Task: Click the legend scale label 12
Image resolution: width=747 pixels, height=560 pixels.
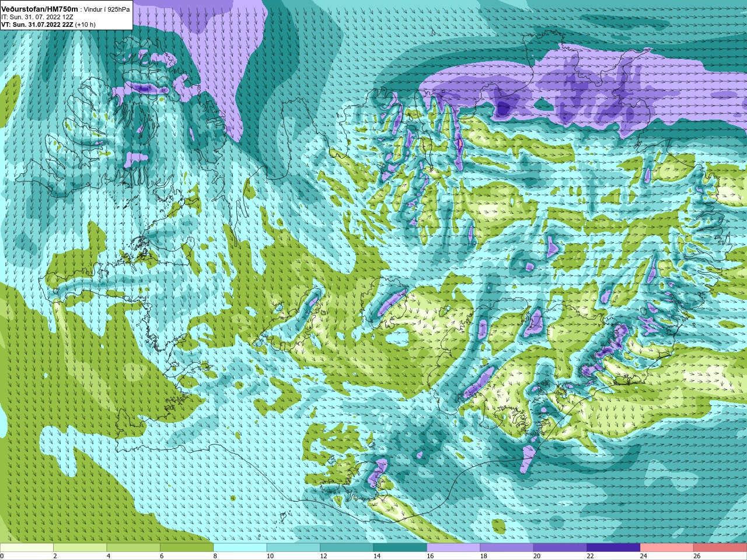Action: (x=323, y=556)
